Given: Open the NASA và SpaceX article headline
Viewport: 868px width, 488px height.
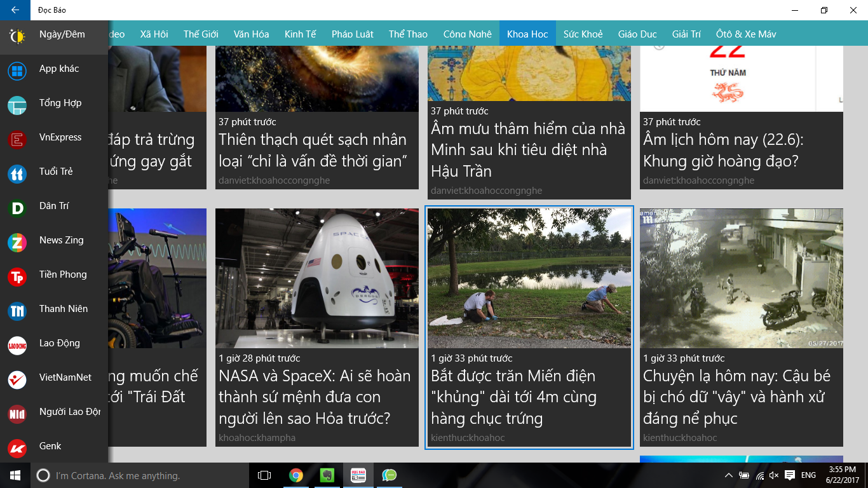Looking at the screenshot, I should 315,396.
